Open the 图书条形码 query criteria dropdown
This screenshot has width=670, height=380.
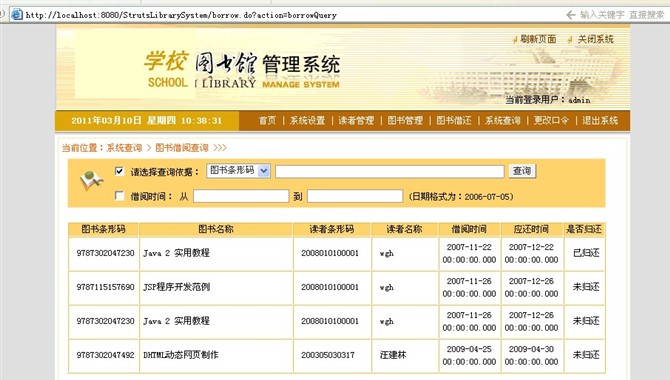click(x=238, y=171)
